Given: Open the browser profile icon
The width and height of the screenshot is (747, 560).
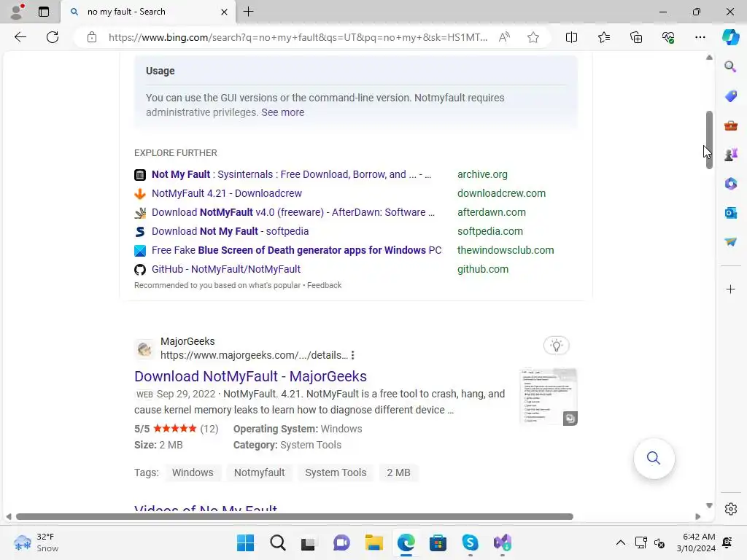Looking at the screenshot, I should tap(17, 12).
